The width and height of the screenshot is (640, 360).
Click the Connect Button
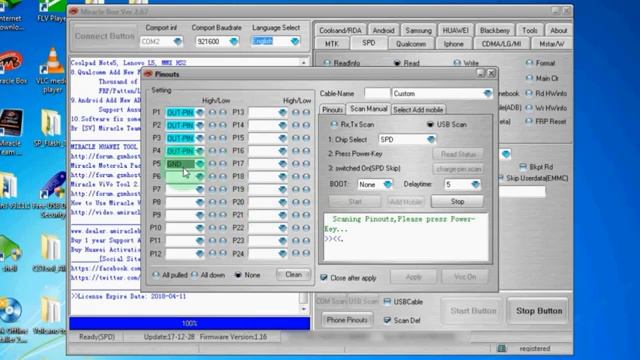click(x=104, y=36)
